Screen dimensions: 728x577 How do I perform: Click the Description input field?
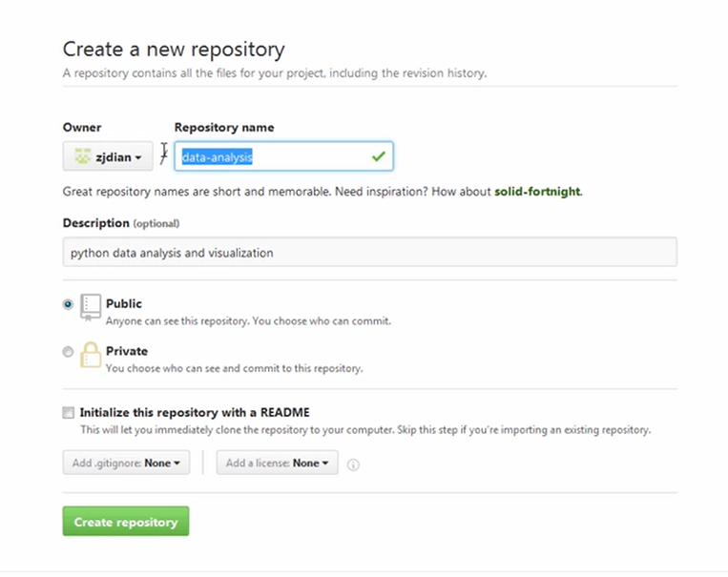point(369,252)
